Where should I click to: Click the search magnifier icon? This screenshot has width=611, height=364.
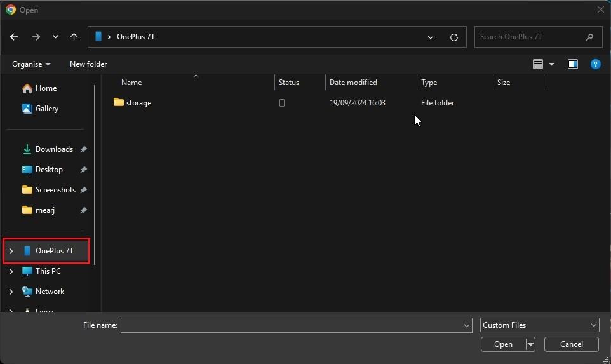coord(589,37)
